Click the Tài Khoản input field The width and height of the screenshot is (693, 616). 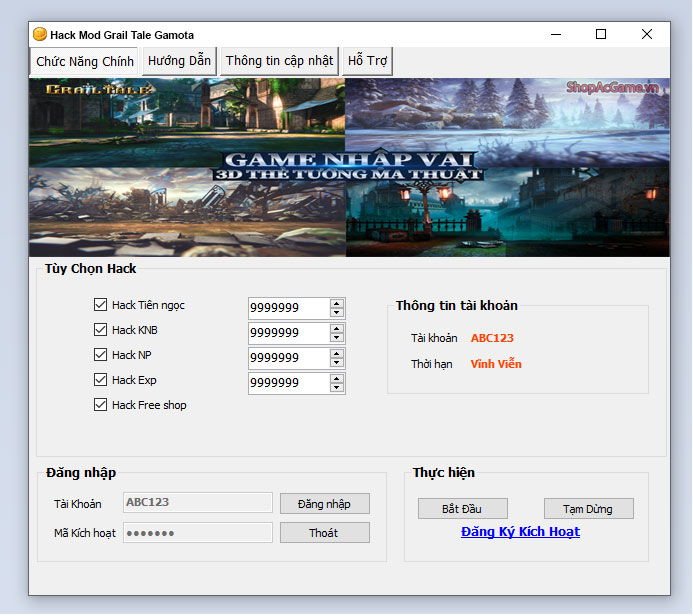click(x=198, y=502)
